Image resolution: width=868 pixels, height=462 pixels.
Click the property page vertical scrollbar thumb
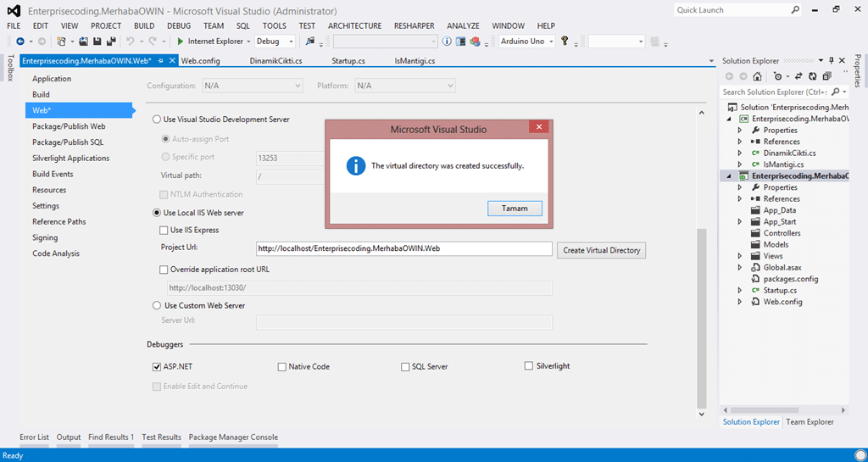701,318
